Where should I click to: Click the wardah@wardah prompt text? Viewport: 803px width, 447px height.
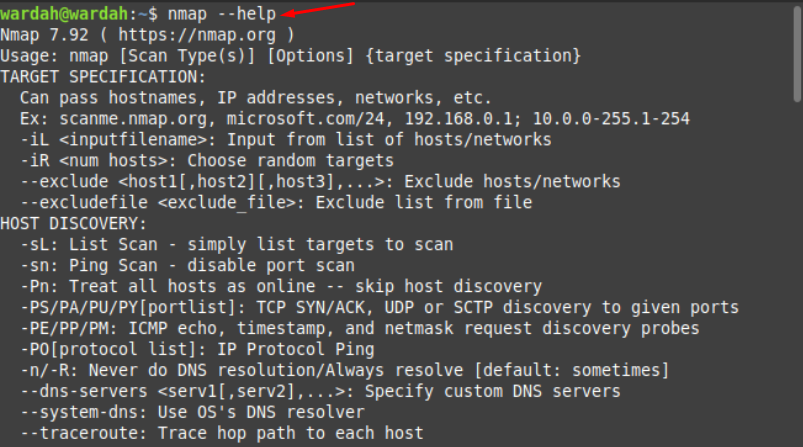coord(64,14)
